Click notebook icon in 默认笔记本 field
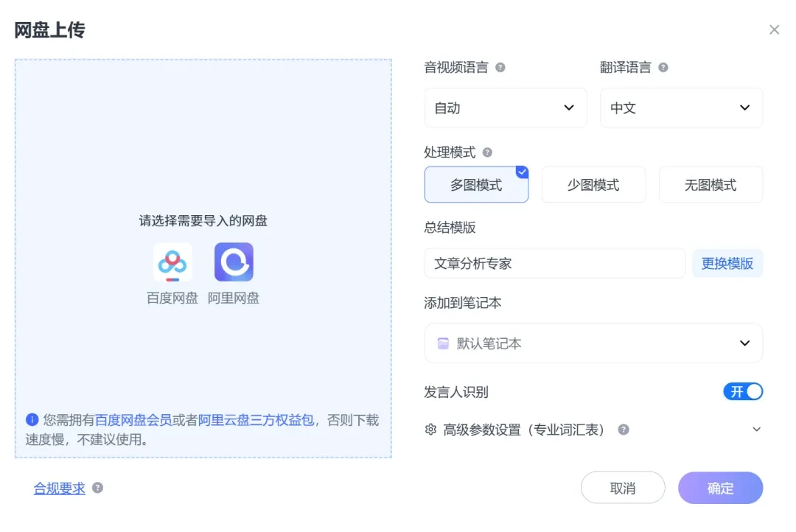The image size is (796, 532). coord(443,343)
